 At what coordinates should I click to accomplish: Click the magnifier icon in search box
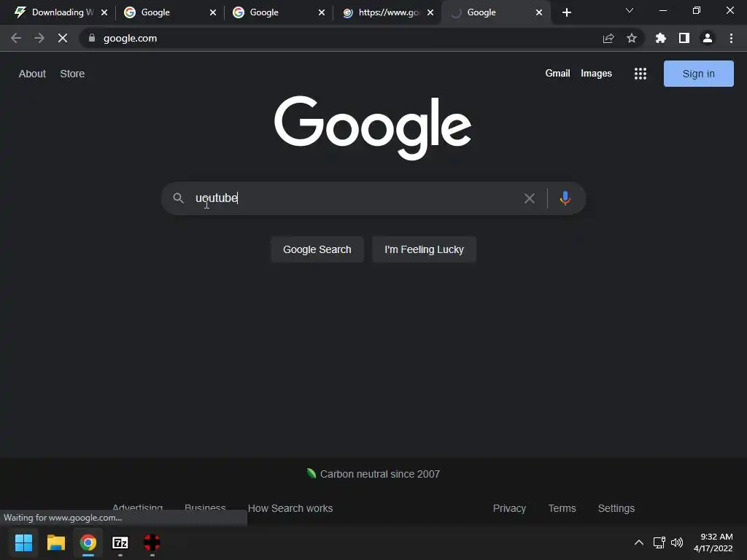(178, 198)
